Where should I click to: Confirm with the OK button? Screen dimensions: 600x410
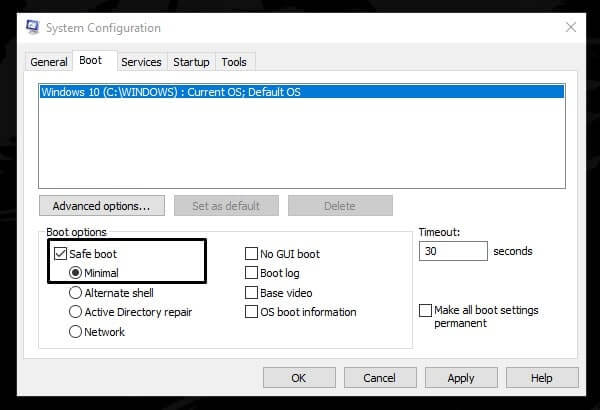pos(299,378)
